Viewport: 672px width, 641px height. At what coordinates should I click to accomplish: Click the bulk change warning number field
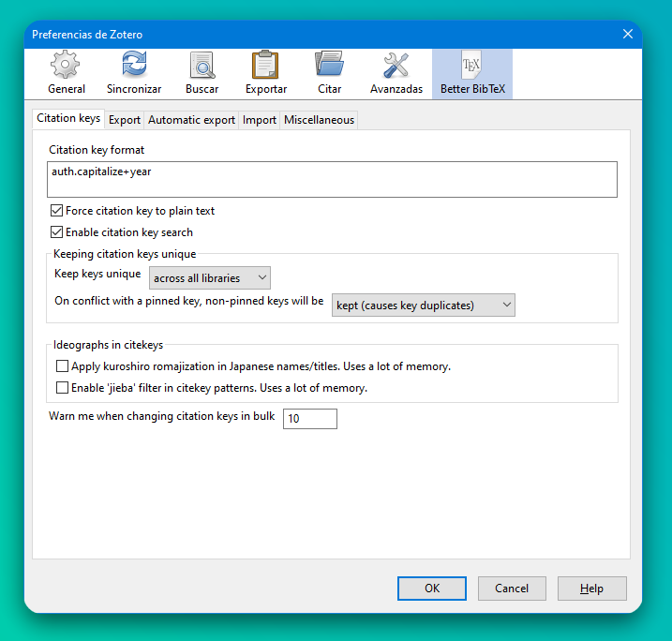coord(309,419)
